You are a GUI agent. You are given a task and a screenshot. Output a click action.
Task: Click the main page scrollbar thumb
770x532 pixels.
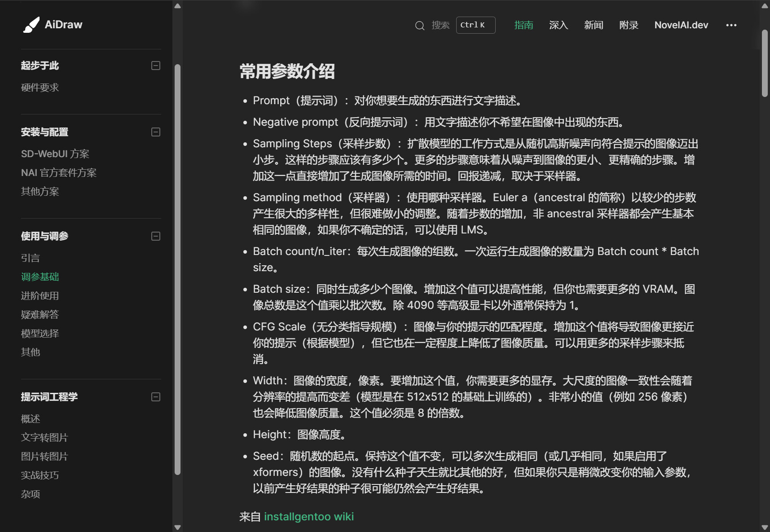click(765, 63)
